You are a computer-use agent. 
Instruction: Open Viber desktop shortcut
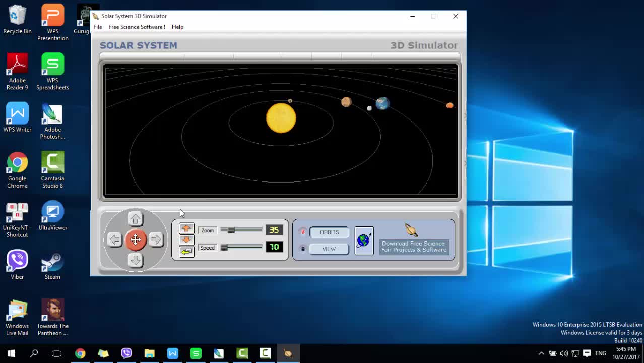point(17,265)
